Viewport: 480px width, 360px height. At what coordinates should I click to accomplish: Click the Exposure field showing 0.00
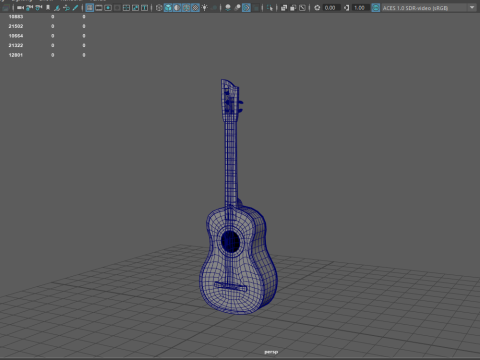coord(331,8)
